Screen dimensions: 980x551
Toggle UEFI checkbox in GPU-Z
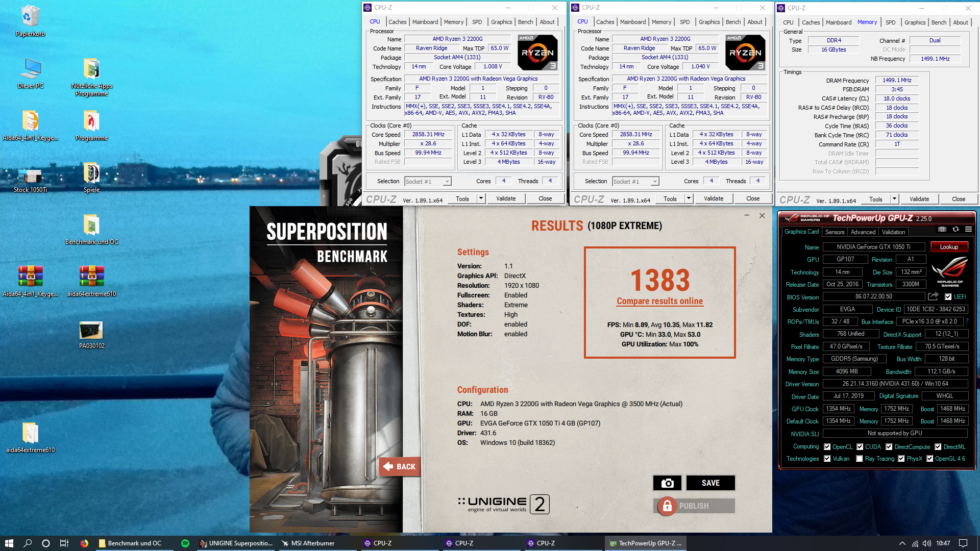(x=948, y=297)
